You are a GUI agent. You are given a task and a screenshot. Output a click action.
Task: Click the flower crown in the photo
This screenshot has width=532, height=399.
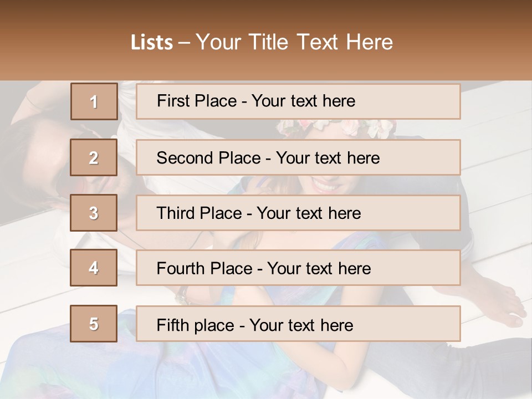click(x=338, y=127)
